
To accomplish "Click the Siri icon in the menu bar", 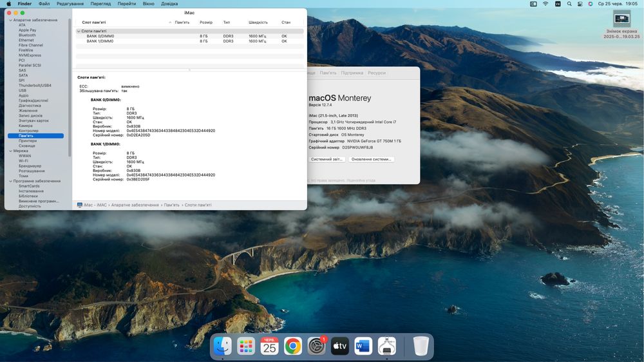I will [590, 4].
